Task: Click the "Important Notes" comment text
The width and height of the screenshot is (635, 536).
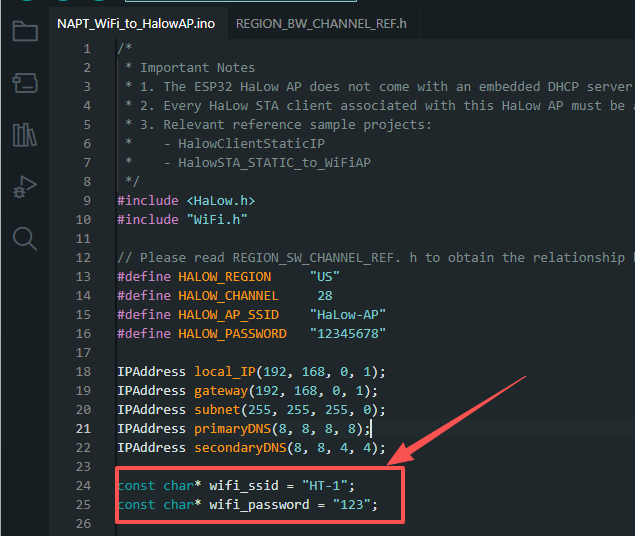Action: click(x=198, y=68)
